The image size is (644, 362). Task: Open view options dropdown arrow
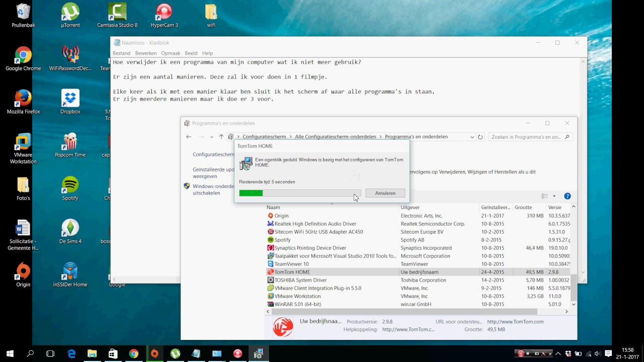[x=554, y=196]
